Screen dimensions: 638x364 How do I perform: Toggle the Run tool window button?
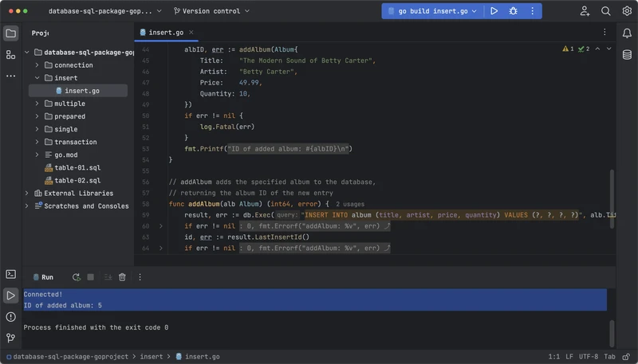coord(11,296)
